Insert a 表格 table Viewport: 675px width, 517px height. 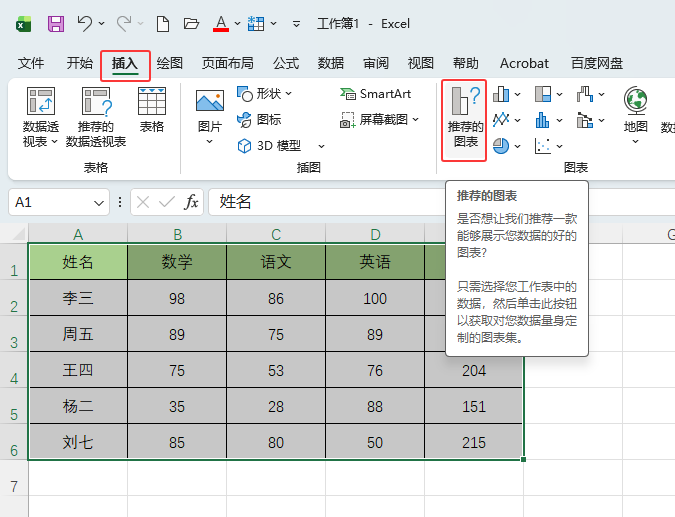pos(152,110)
